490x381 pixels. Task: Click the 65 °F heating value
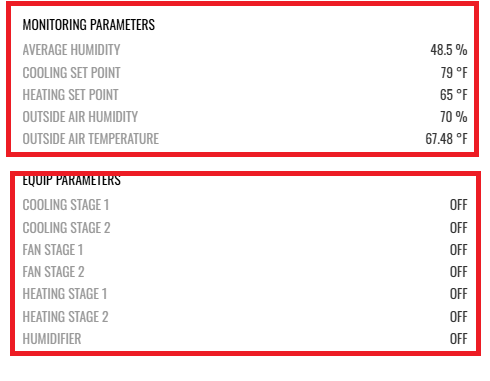(454, 95)
